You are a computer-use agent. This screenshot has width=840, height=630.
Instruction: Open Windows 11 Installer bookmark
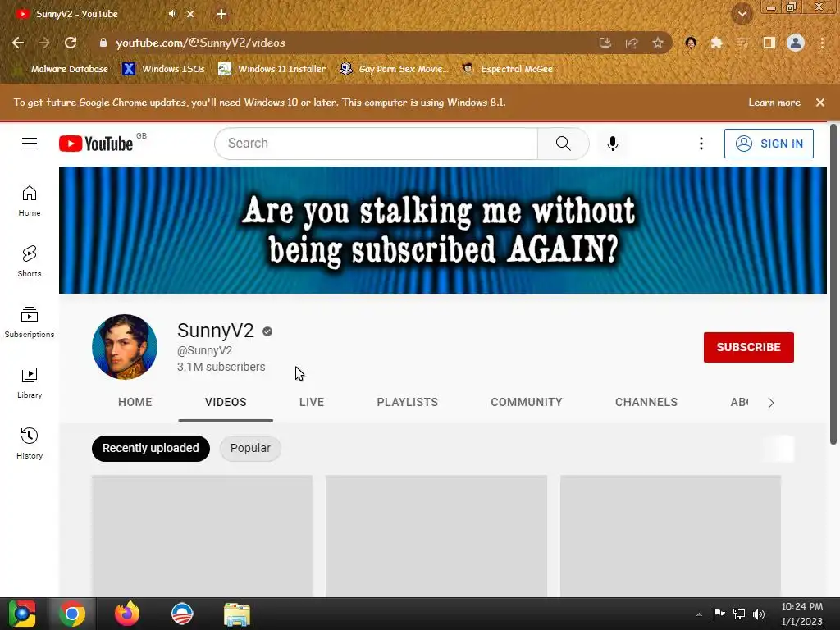click(272, 69)
